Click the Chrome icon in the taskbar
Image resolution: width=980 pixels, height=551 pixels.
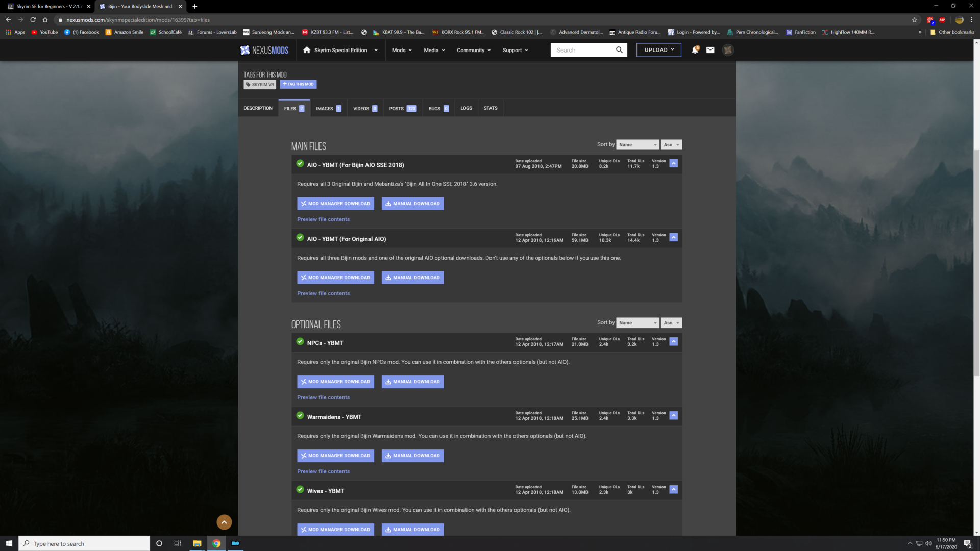pos(216,543)
